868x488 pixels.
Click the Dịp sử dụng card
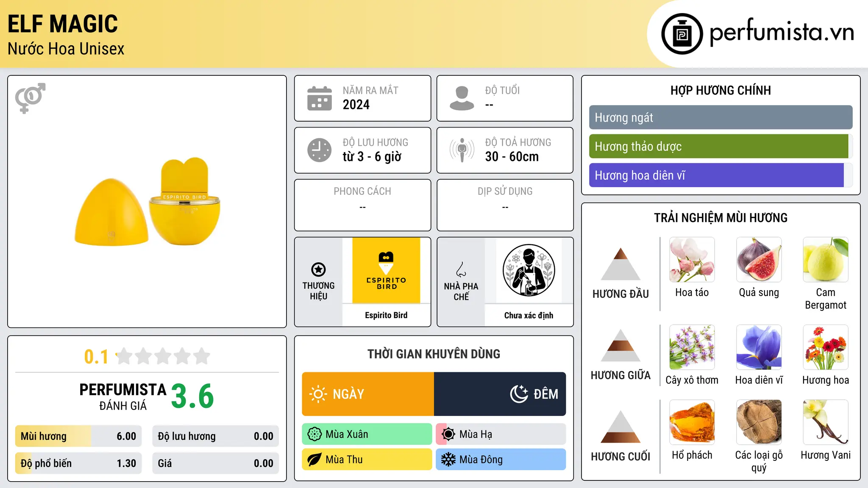pos(505,205)
